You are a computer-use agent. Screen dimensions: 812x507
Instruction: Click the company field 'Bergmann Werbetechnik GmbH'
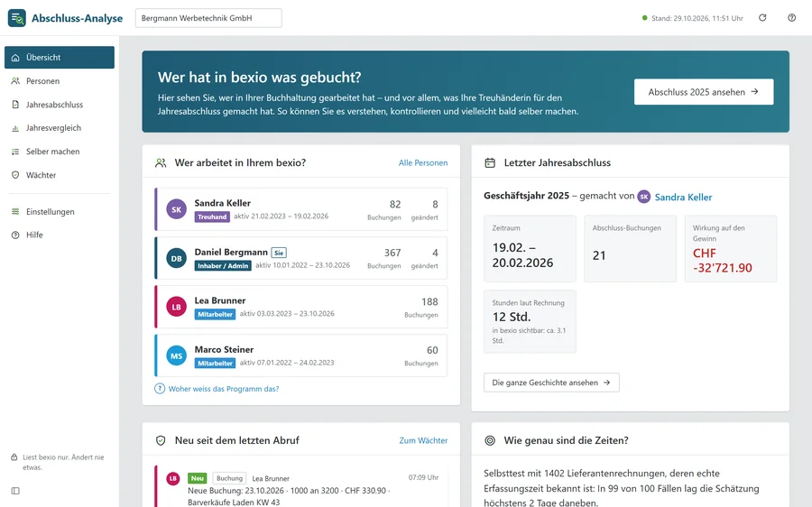coord(208,18)
